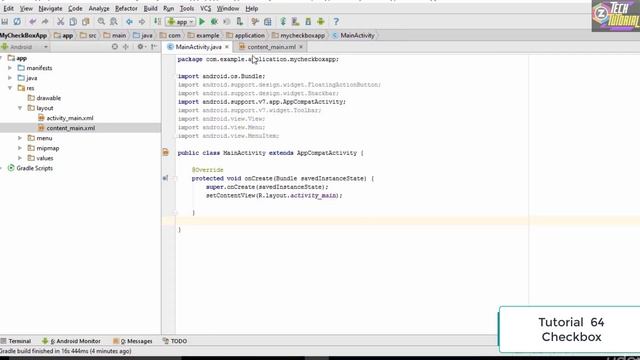Click the MainActivity breadcrumb

(353, 36)
